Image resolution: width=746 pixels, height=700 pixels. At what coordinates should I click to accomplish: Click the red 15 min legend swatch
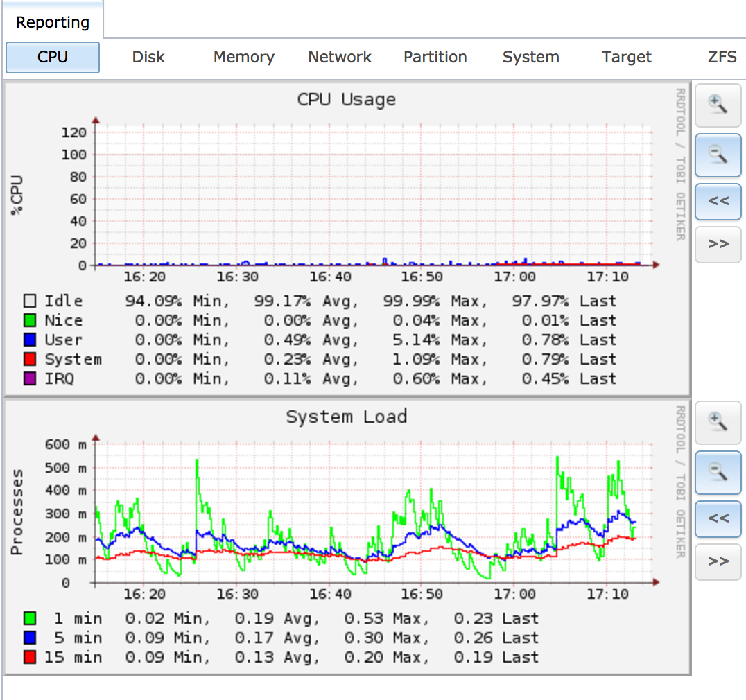click(x=30, y=657)
